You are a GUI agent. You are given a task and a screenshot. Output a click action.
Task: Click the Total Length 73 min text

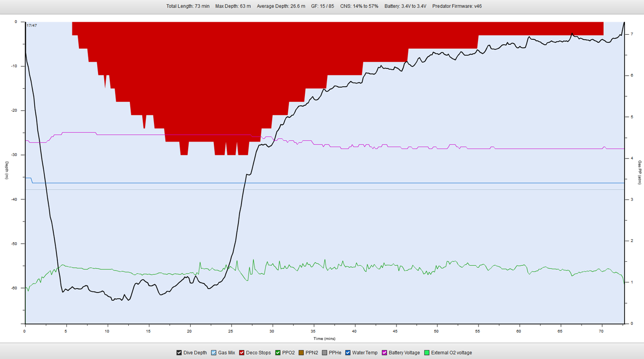pyautogui.click(x=188, y=6)
